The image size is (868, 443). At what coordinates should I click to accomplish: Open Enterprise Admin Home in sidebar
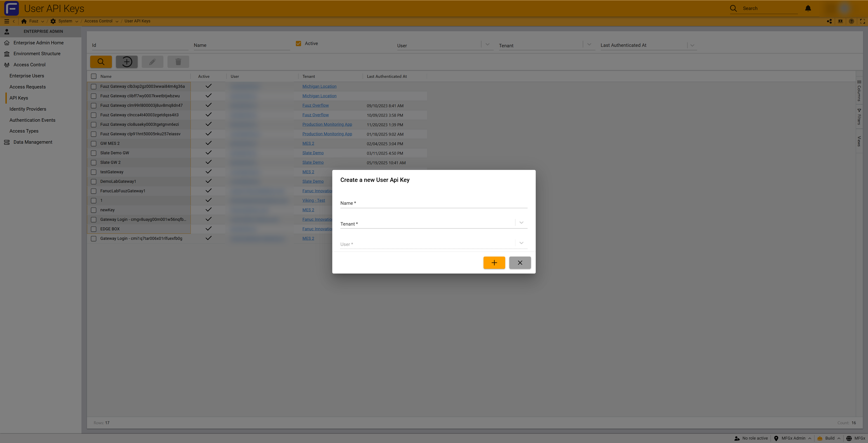click(x=38, y=43)
